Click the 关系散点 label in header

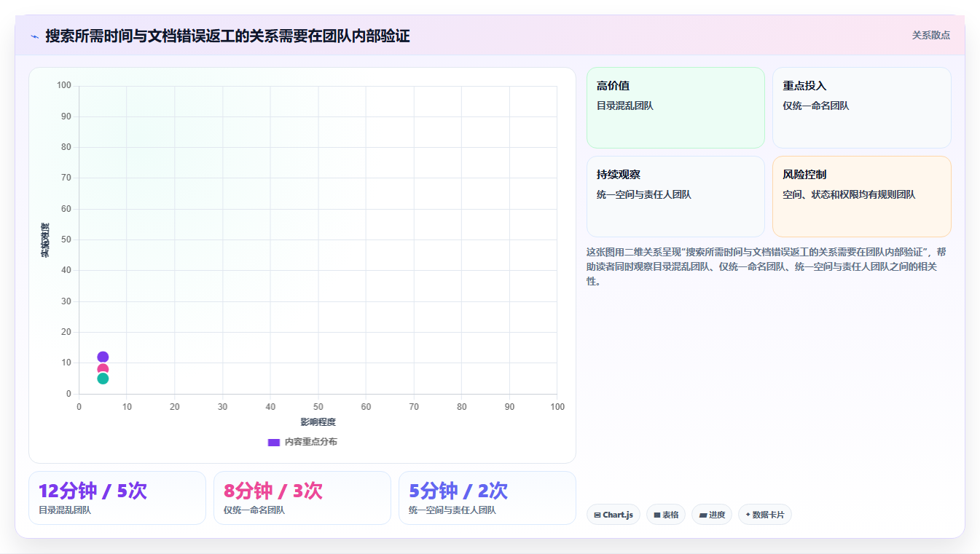pyautogui.click(x=930, y=35)
